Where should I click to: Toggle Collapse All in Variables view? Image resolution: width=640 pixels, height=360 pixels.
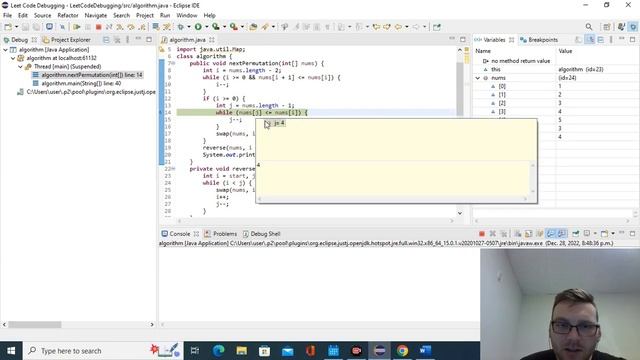(x=600, y=40)
